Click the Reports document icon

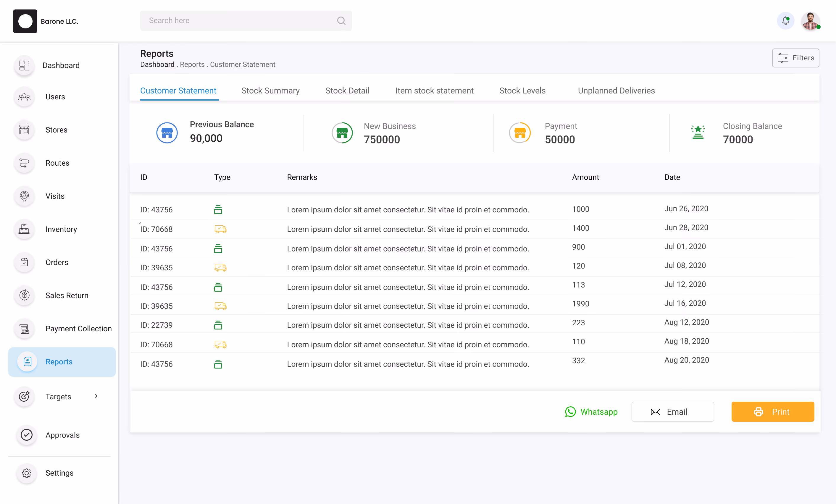(x=28, y=361)
